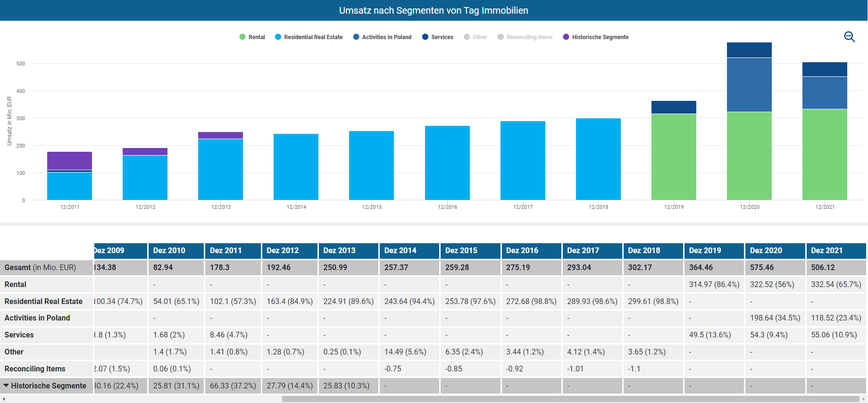Image resolution: width=868 pixels, height=403 pixels.
Task: Select the Dez 2021 column header
Action: pos(826,250)
